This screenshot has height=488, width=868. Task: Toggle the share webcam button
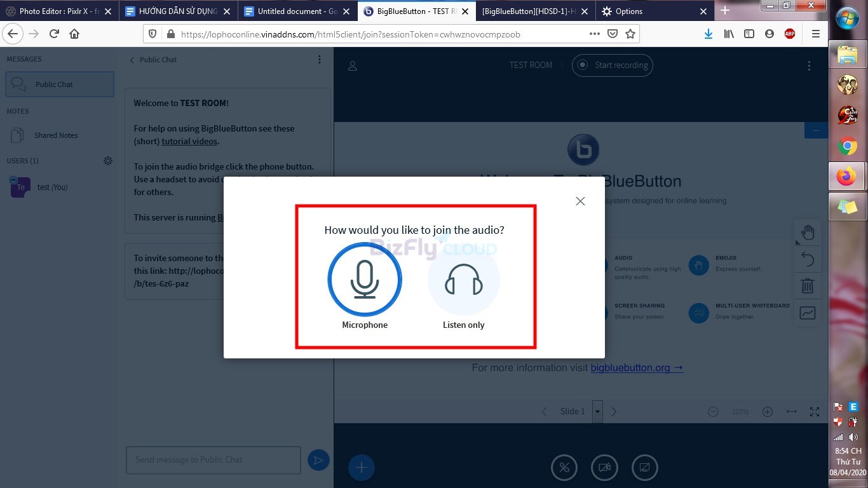604,468
